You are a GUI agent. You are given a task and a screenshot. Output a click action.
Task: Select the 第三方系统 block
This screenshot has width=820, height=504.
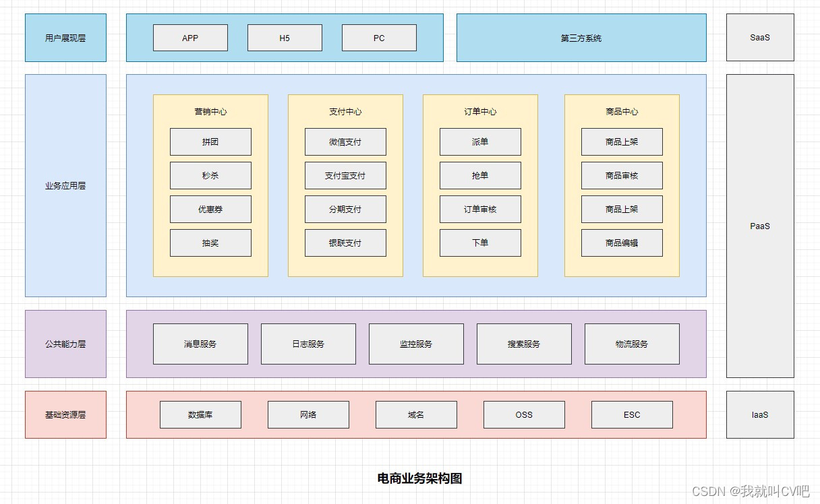(x=581, y=38)
